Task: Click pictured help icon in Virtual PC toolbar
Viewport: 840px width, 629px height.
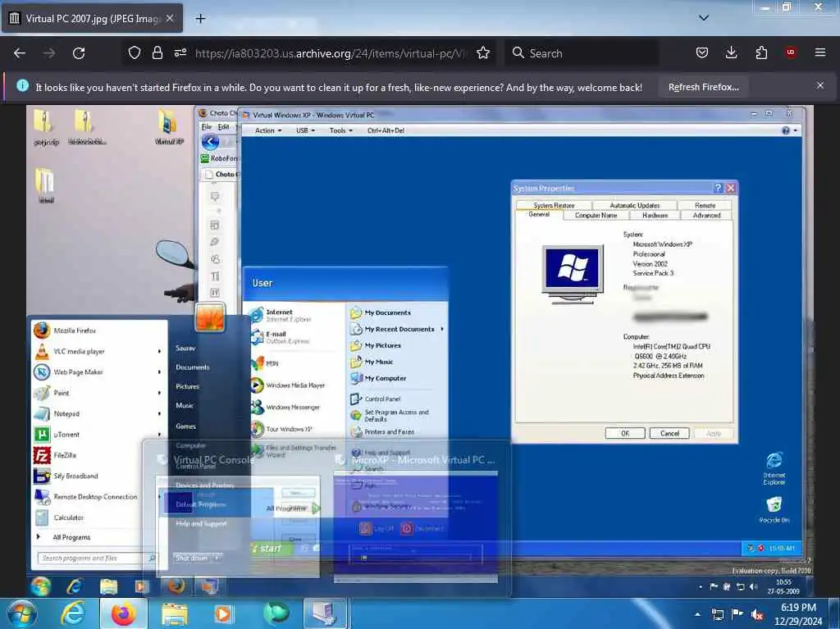Action: coord(786,130)
